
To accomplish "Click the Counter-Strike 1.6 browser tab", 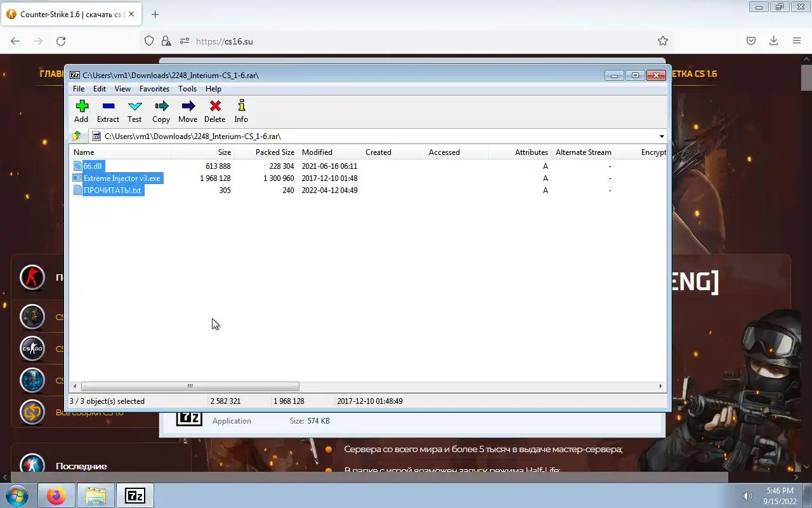I will point(70,14).
